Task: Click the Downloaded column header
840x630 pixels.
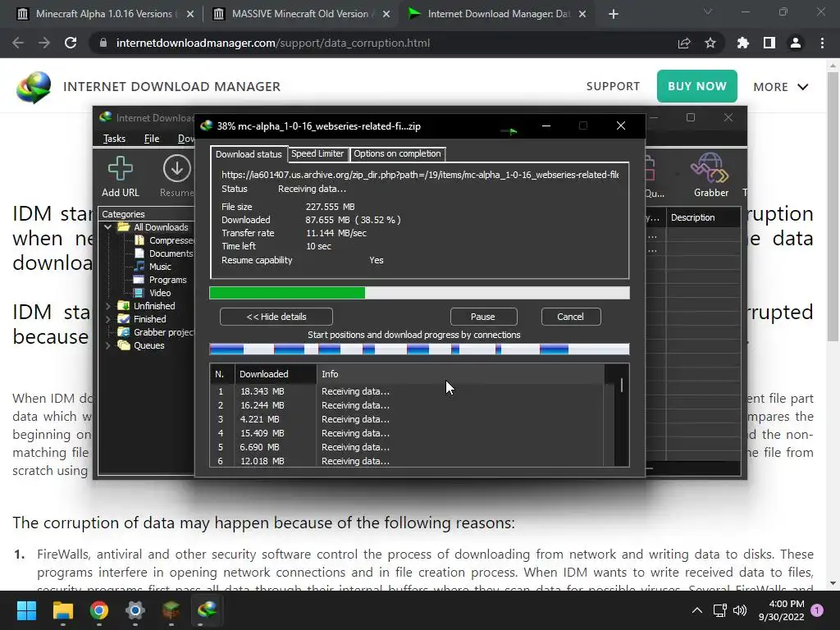Action: (x=276, y=374)
